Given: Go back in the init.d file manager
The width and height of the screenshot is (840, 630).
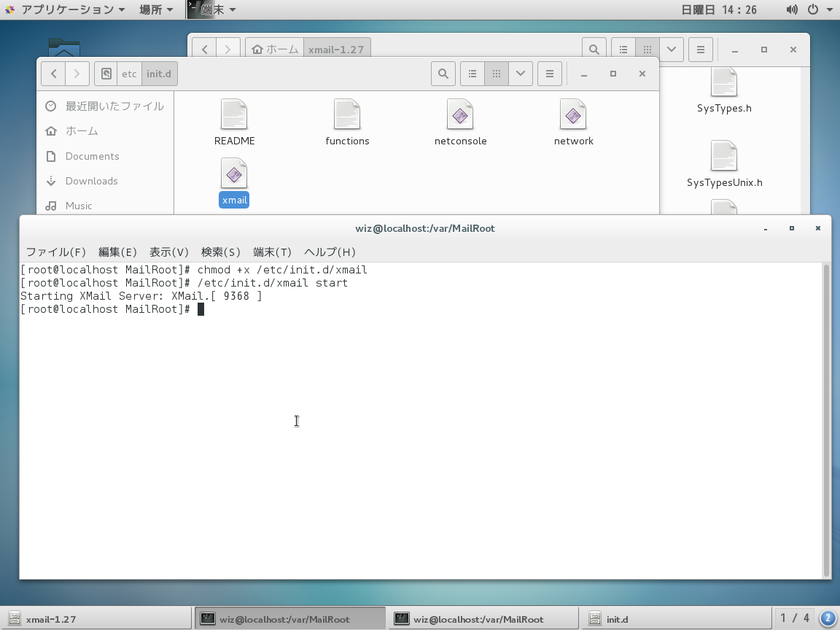Looking at the screenshot, I should click(x=53, y=74).
